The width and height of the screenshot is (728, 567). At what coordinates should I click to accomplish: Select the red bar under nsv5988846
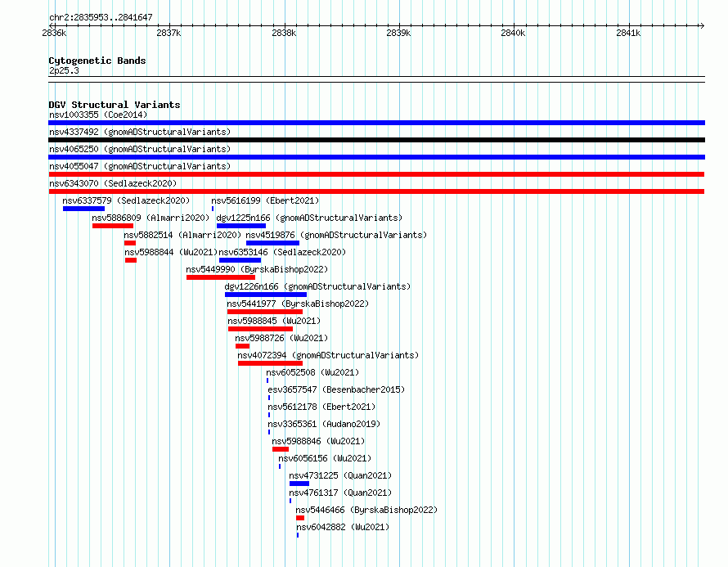(x=281, y=449)
